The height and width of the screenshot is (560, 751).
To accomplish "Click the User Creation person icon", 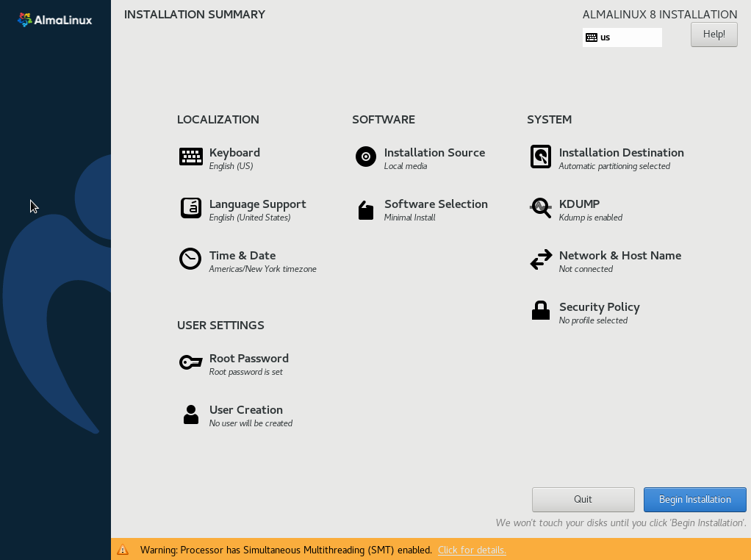I will [191, 414].
